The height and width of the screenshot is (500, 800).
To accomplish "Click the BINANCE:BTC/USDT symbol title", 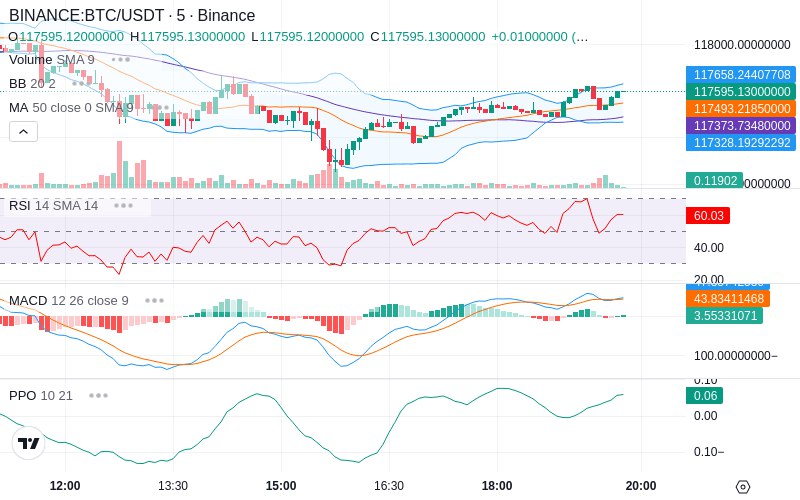I will pyautogui.click(x=132, y=15).
